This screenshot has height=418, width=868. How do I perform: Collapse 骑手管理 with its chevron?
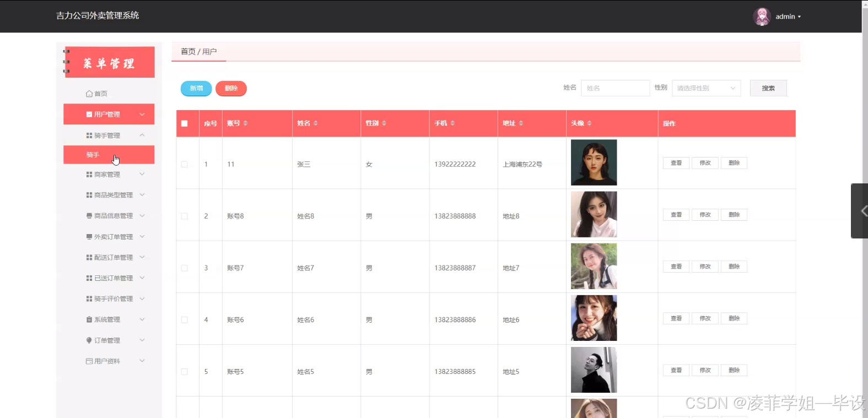click(142, 135)
